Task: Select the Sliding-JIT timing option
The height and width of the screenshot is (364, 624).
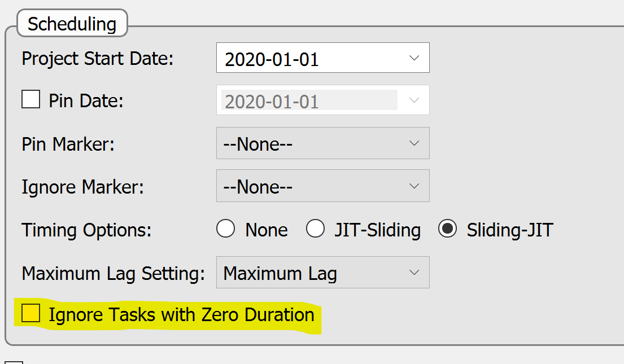Action: point(448,229)
